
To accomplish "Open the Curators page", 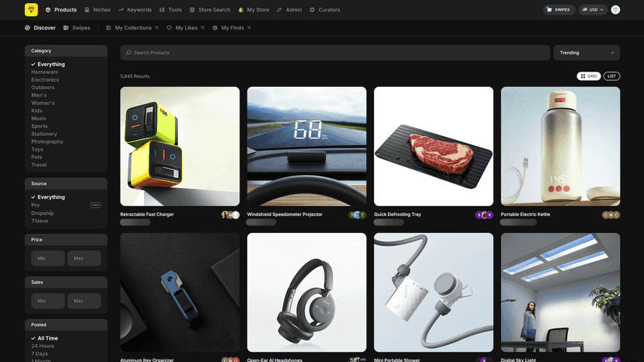I will (x=324, y=9).
